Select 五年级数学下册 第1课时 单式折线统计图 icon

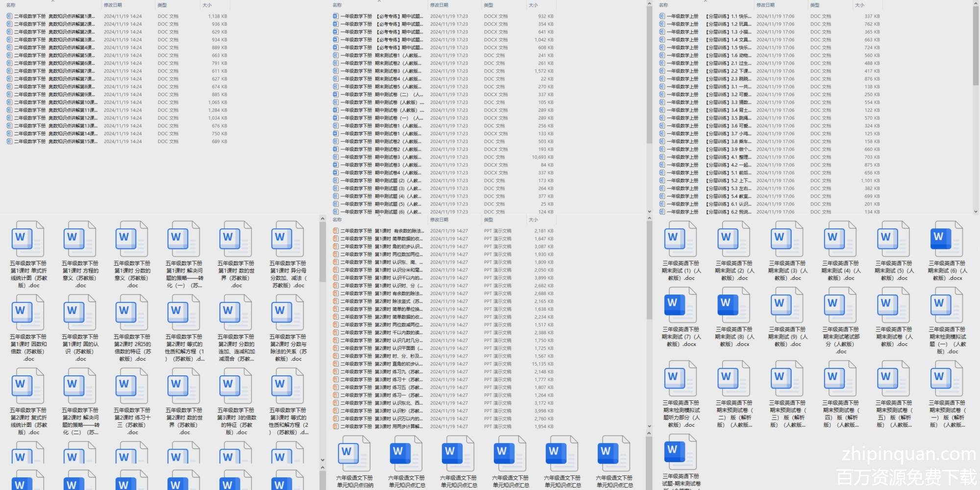tap(28, 239)
